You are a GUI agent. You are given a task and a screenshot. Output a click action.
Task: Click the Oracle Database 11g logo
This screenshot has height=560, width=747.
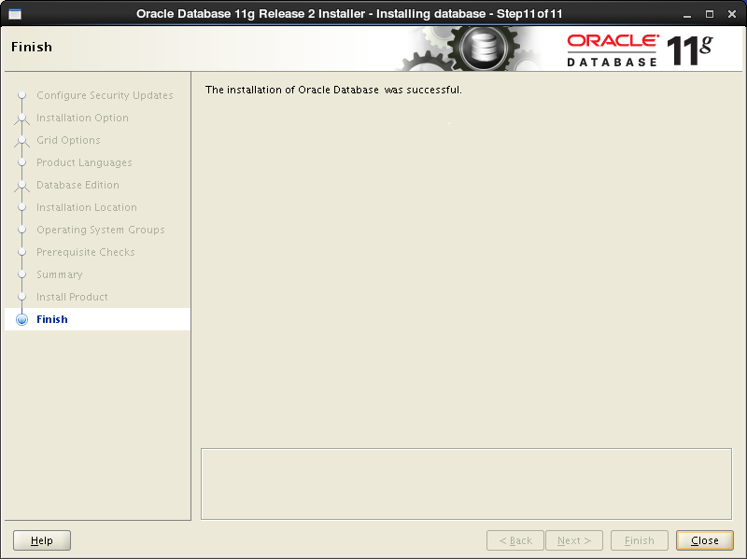pos(640,49)
